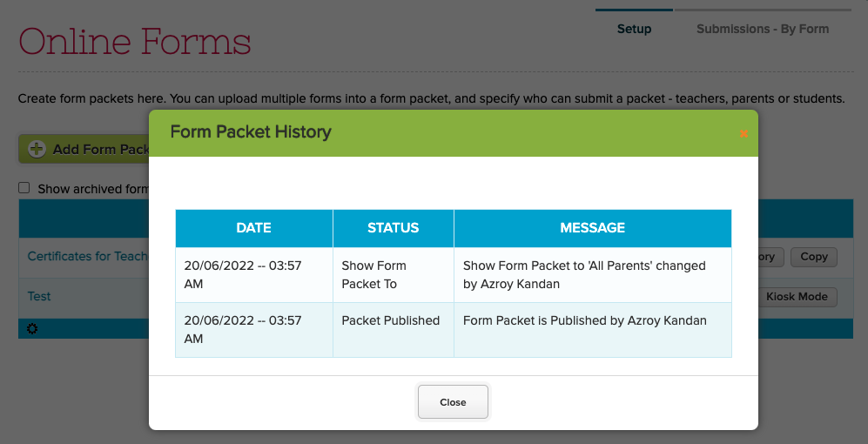Open the Certificates for Teachers form packet link

87,256
